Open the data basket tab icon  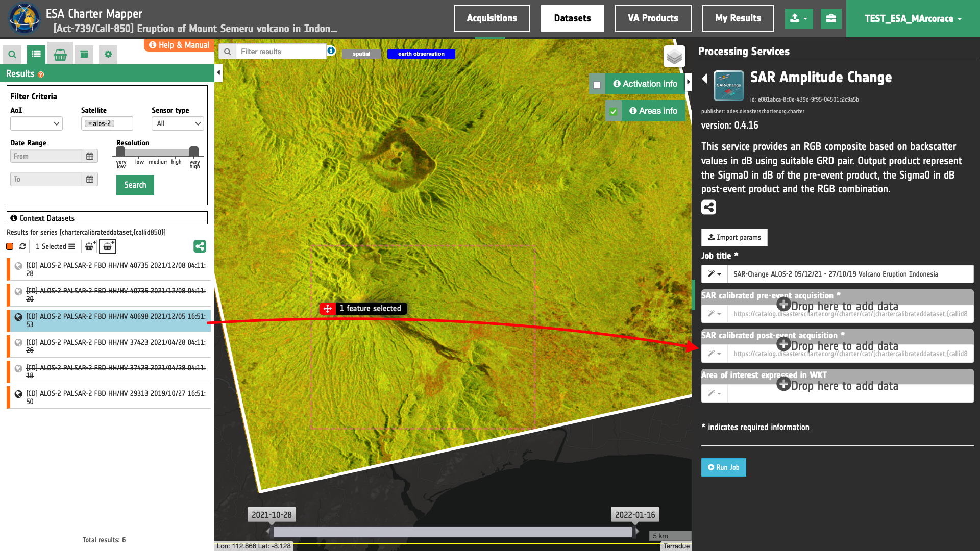60,54
